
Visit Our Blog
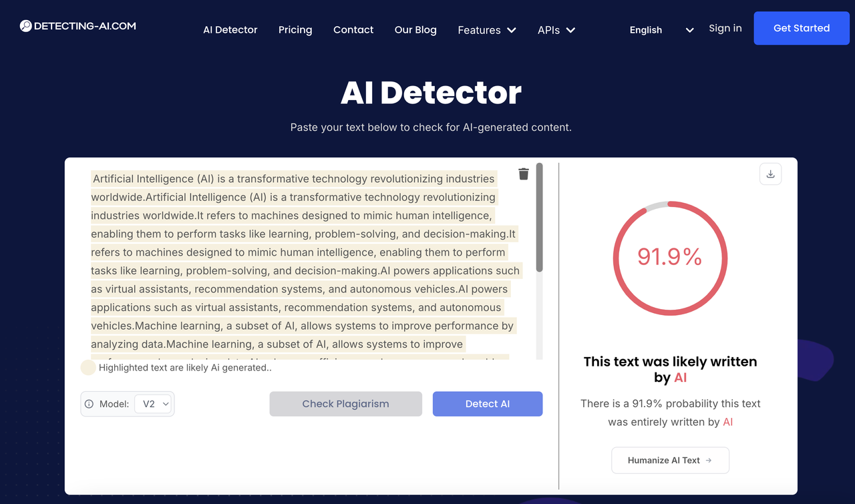coord(415,30)
